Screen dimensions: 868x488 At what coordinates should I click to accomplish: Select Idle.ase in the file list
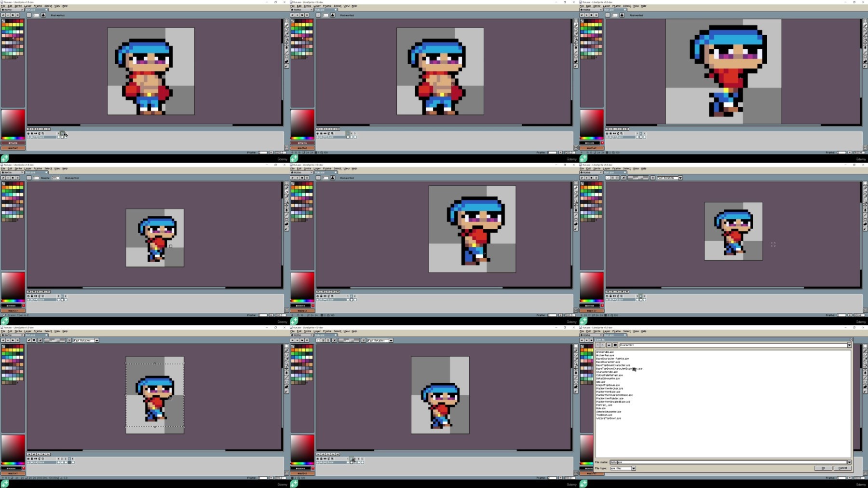point(600,382)
